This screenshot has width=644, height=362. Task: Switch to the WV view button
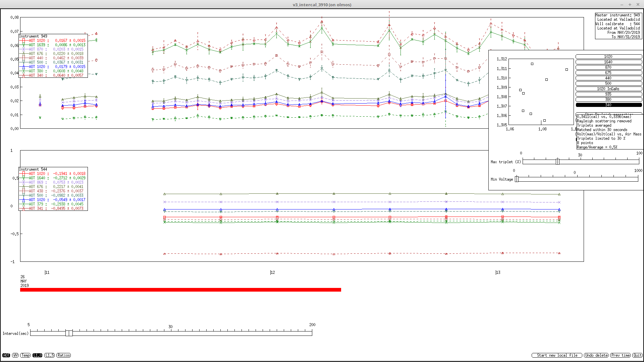pyautogui.click(x=15, y=355)
